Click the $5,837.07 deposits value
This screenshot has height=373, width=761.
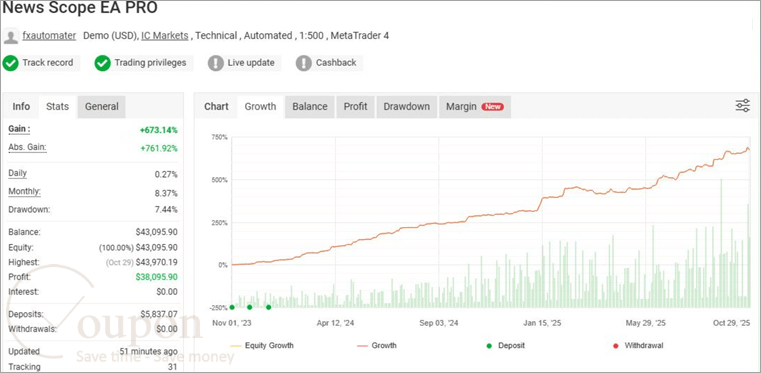[x=159, y=314]
